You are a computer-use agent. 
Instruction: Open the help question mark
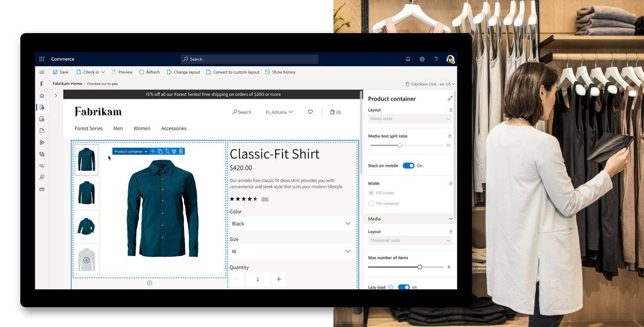point(436,59)
